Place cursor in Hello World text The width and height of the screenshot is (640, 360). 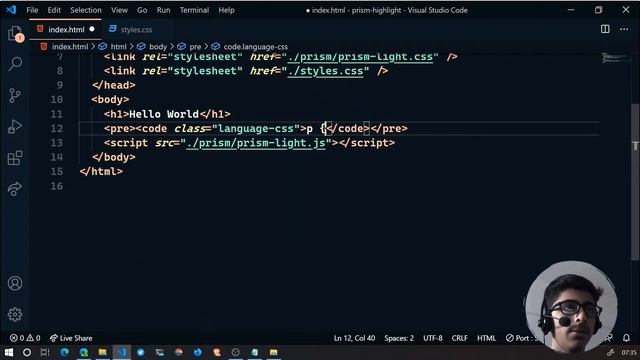point(164,114)
